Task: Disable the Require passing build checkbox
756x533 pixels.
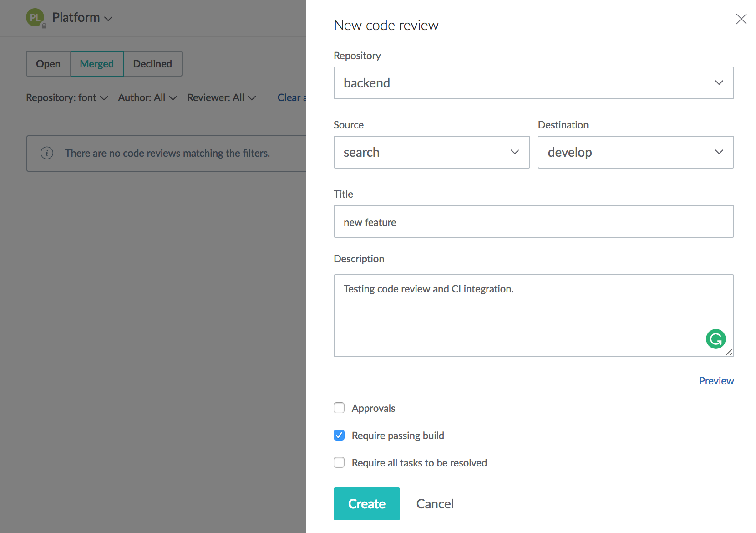Action: pyautogui.click(x=339, y=435)
